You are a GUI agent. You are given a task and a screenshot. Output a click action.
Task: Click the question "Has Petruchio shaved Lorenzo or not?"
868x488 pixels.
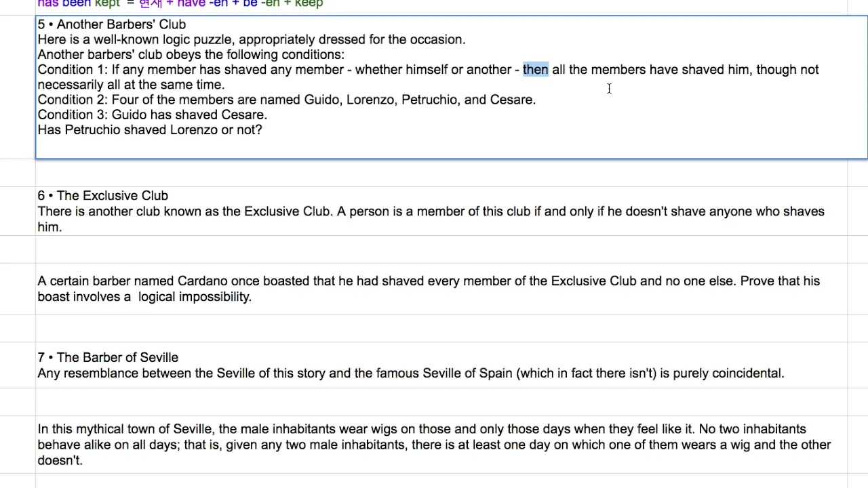click(150, 129)
